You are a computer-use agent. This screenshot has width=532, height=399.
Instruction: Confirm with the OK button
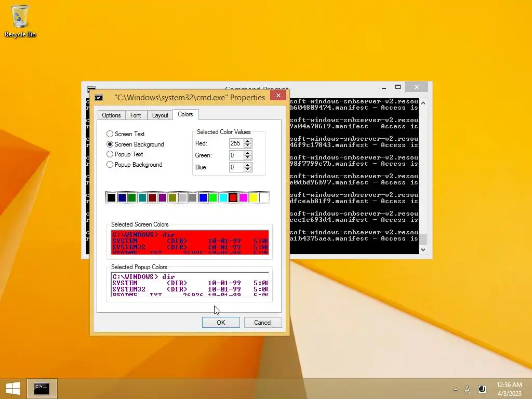click(x=221, y=322)
